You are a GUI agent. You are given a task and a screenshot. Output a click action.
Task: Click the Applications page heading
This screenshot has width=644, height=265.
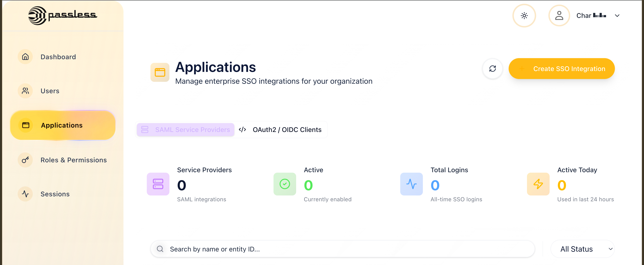[216, 67]
